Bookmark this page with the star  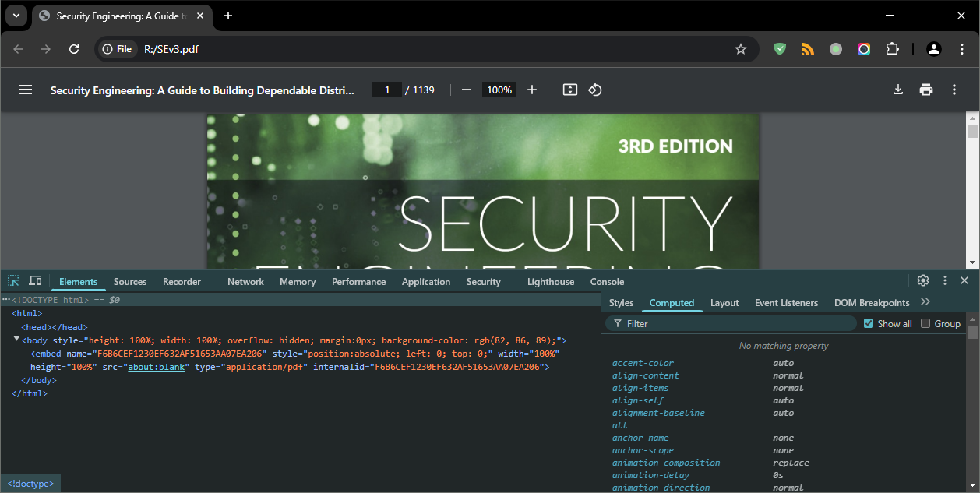(x=741, y=49)
